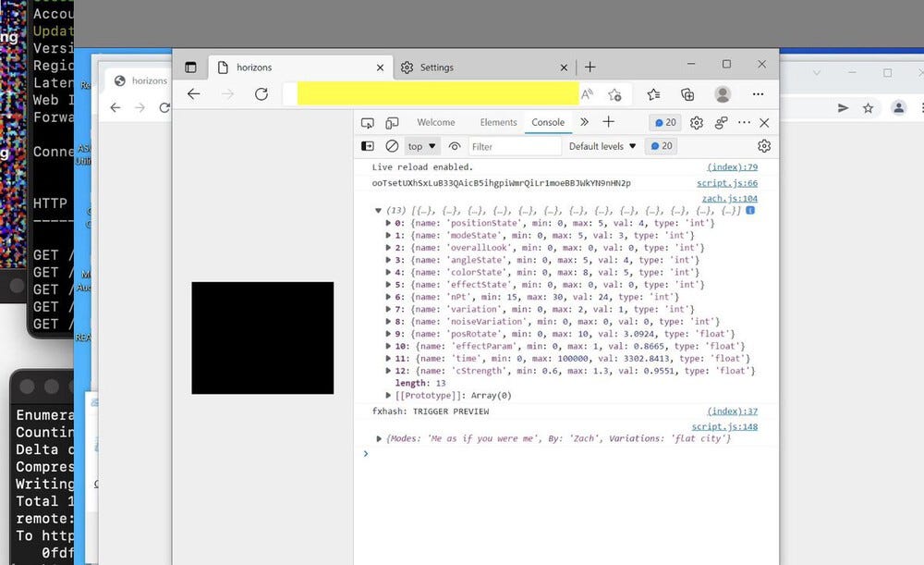Expand the Modes object log entry
Image resolution: width=924 pixels, height=565 pixels.
point(379,439)
